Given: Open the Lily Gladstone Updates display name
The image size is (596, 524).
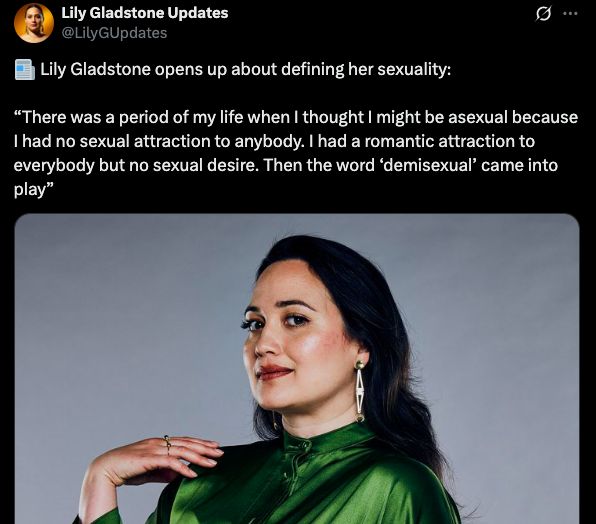Looking at the screenshot, I should 145,13.
